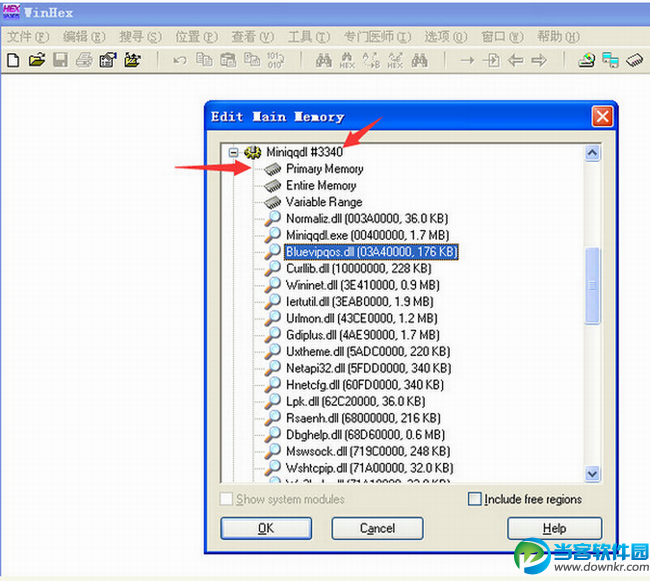Image resolution: width=650 pixels, height=581 pixels.
Task: Click the Open RAM chip toolbar icon
Action: coord(635,61)
